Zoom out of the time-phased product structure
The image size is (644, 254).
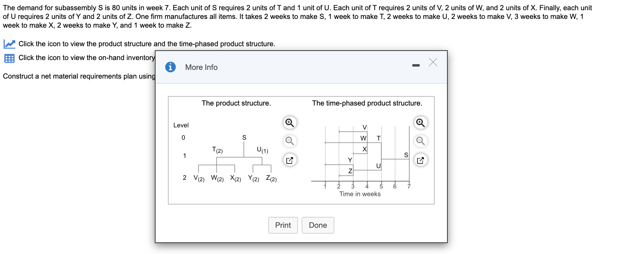420,141
